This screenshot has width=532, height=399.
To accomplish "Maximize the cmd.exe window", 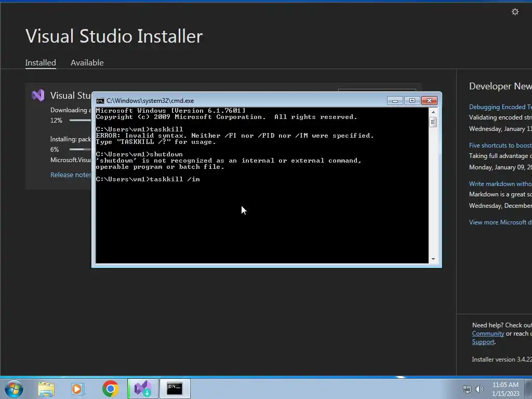I will pos(412,101).
